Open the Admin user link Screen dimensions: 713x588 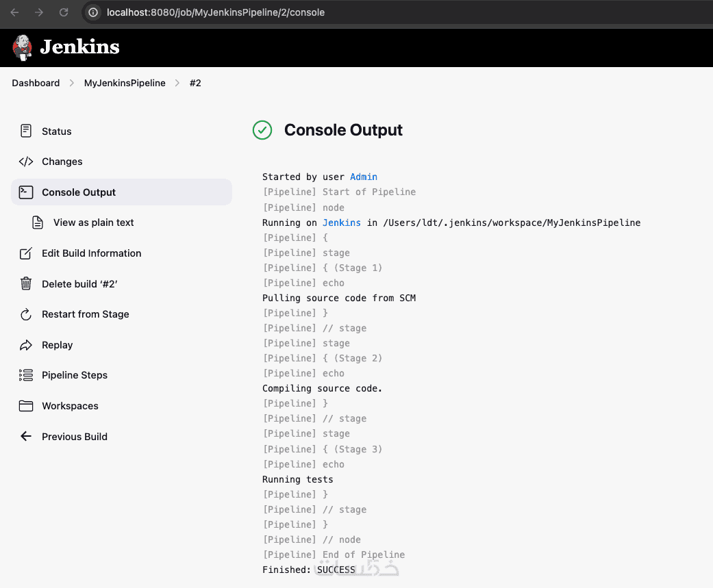pos(364,177)
